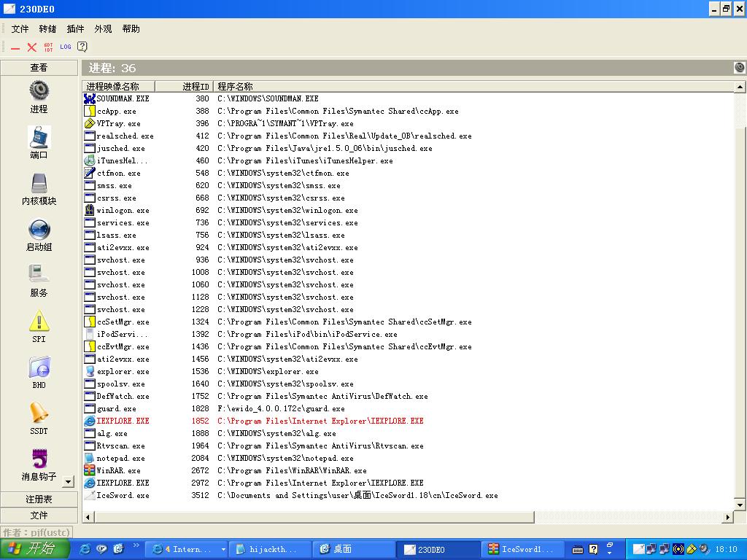Click the VPTray.exe process icon
Image resolution: width=747 pixels, height=560 pixels.
click(89, 123)
